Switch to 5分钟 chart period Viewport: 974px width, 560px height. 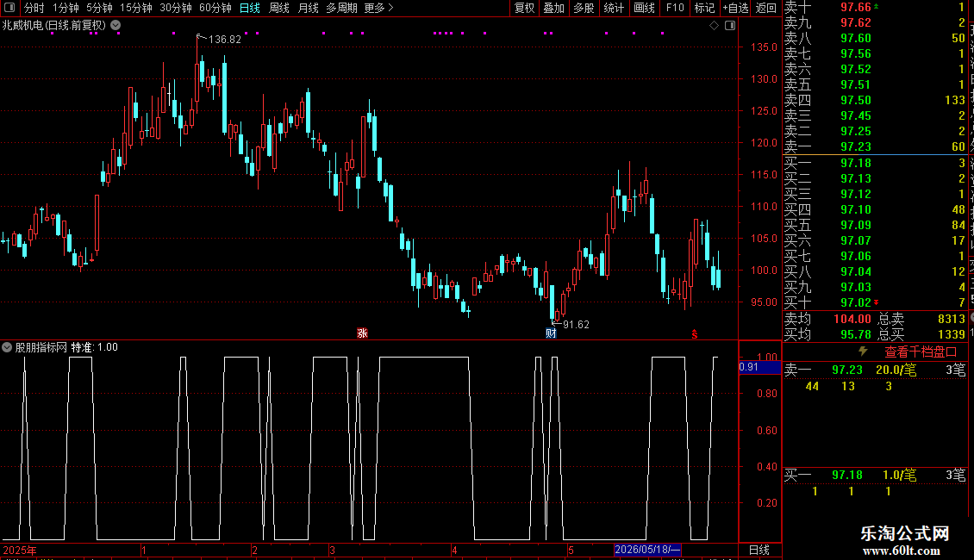tap(99, 8)
